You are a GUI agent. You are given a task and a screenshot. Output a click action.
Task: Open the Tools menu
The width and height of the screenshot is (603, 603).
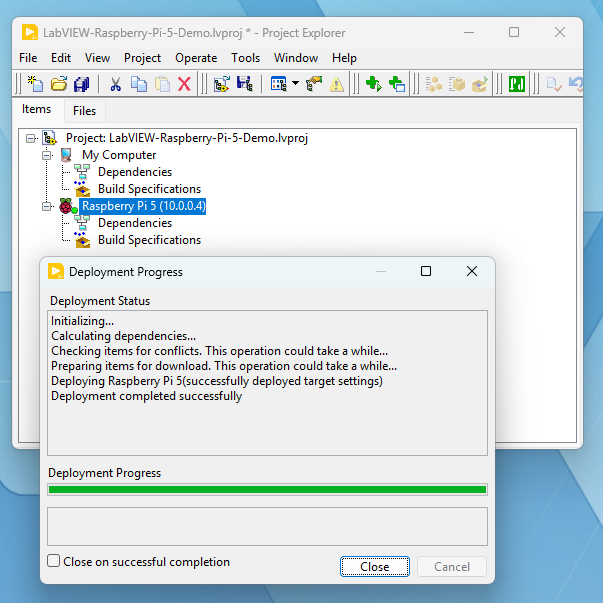tap(245, 58)
